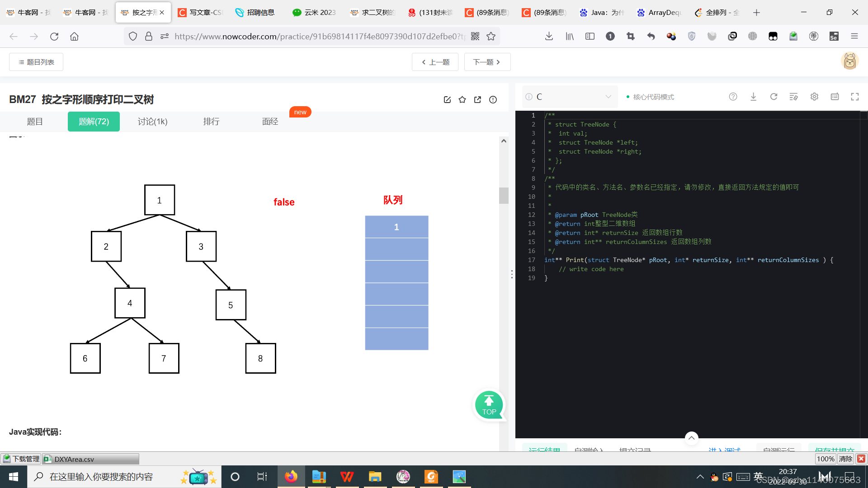Open WPS Office from the taskbar

tap(347, 477)
